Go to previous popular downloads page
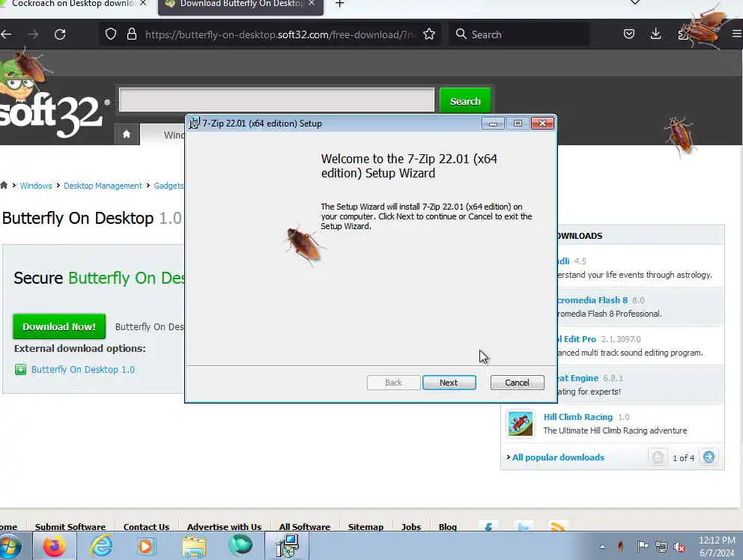743x560 pixels. (657, 457)
